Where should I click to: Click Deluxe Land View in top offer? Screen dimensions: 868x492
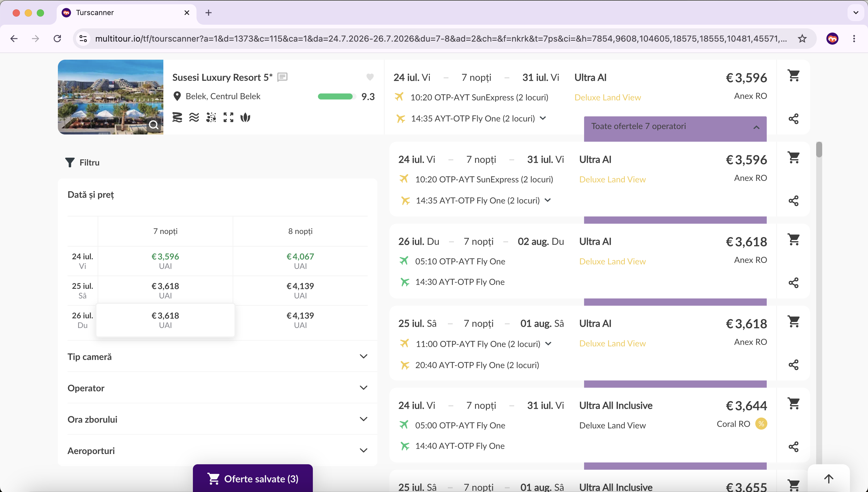[608, 97]
